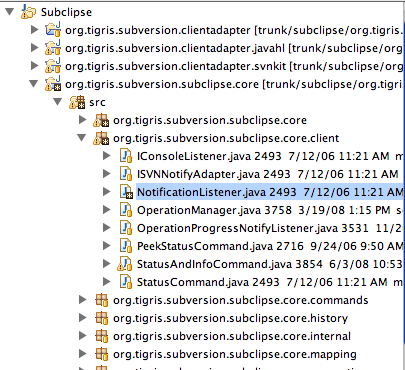Expand the subclipse.core.internal package
The width and height of the screenshot is (405, 370).
(82, 336)
